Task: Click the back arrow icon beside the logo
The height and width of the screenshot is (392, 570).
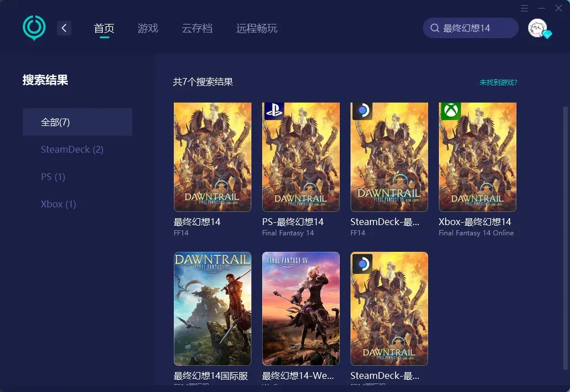Action: point(64,27)
